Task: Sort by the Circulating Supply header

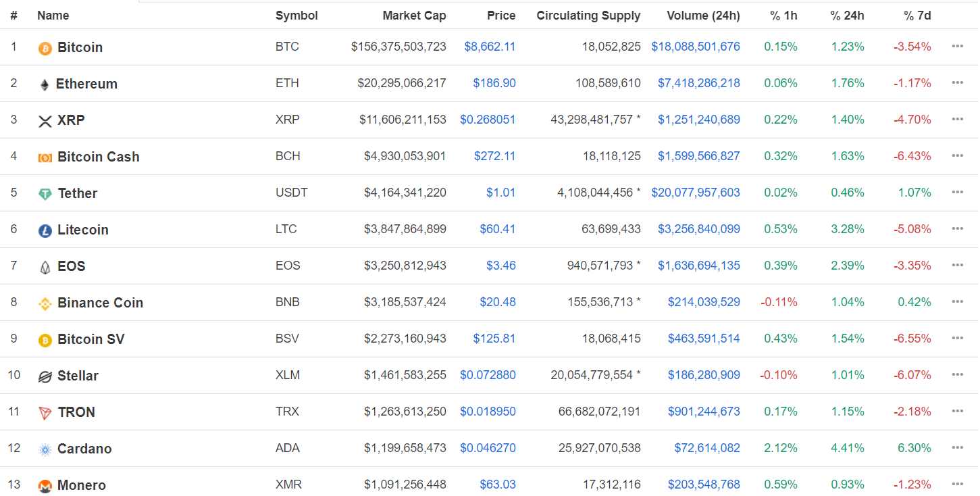Action: [x=588, y=15]
